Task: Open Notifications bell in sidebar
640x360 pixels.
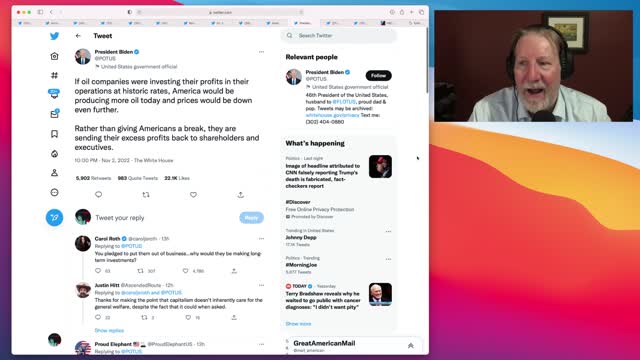Action: tap(54, 94)
